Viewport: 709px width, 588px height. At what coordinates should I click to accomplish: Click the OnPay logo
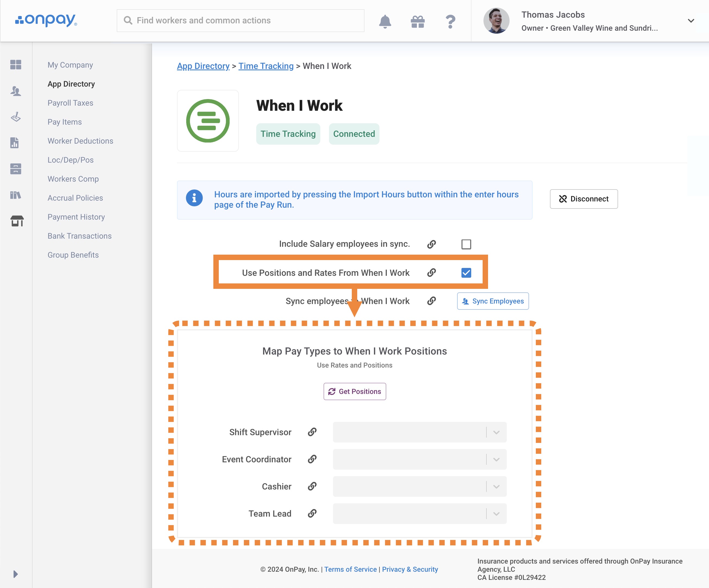click(46, 20)
